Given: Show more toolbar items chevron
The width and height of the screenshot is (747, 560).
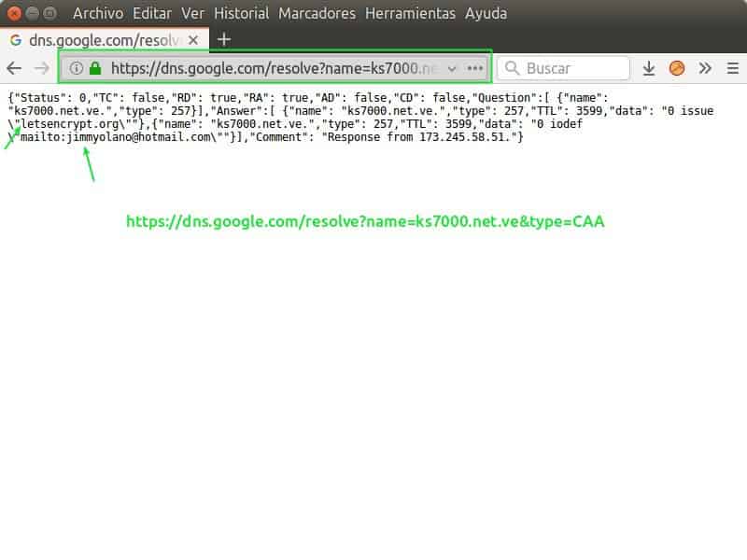Looking at the screenshot, I should (x=705, y=68).
